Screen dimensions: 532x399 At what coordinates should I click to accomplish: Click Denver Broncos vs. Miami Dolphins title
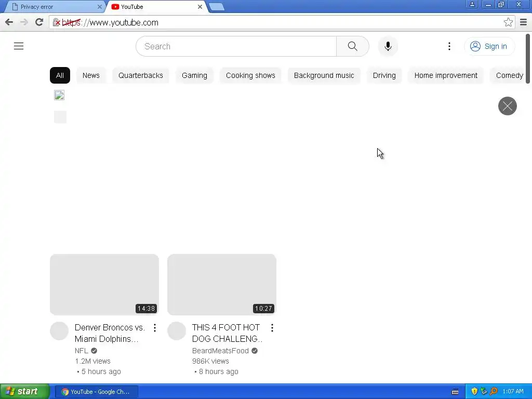110,333
